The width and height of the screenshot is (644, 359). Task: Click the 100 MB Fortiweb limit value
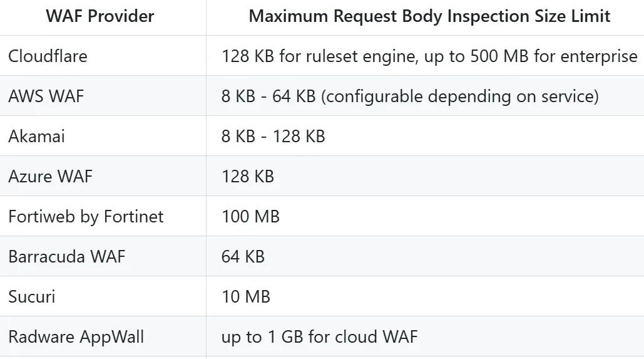pyautogui.click(x=250, y=216)
